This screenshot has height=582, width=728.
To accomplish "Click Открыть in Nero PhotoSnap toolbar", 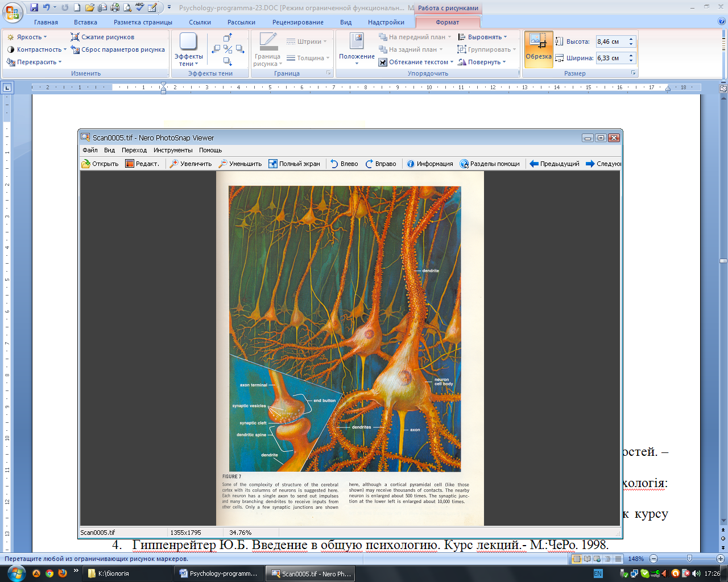I will coord(100,164).
